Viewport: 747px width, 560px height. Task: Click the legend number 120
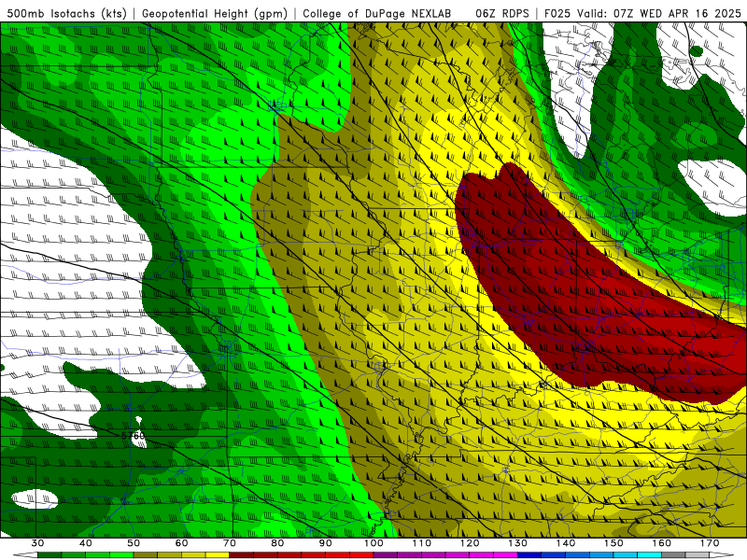tap(470, 543)
